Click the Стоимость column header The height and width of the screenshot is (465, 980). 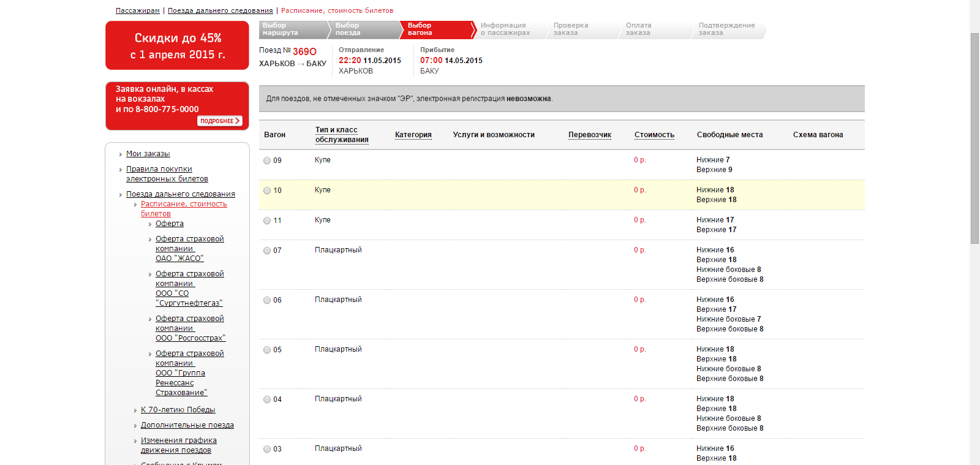[x=654, y=135]
